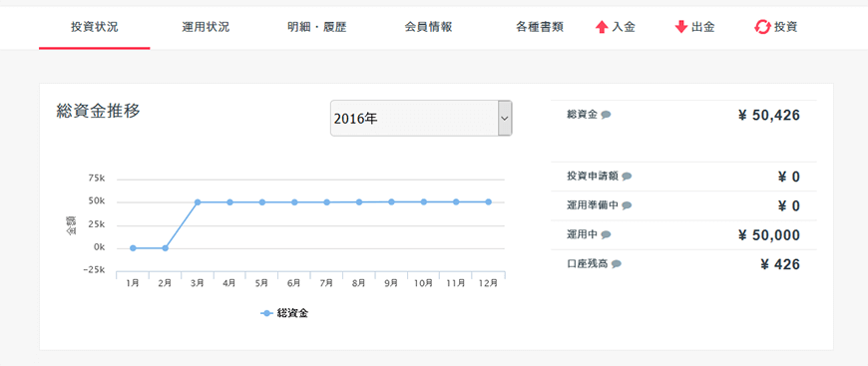868x366 pixels.
Task: Click the red down-arrow withdrawal icon
Action: [x=680, y=27]
